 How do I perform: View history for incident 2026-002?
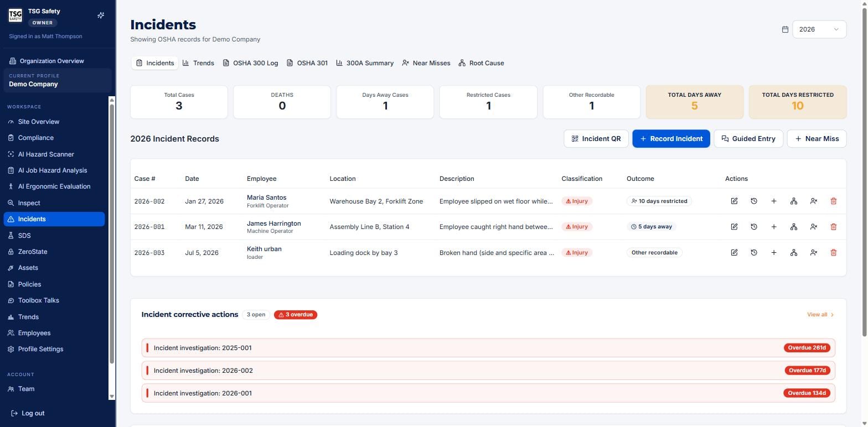click(x=754, y=201)
